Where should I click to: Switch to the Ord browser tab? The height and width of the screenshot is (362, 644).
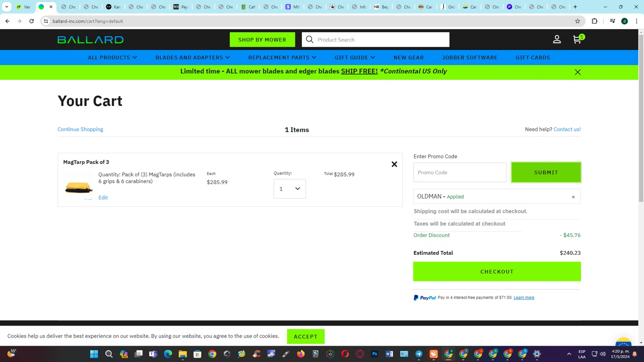coord(449,7)
